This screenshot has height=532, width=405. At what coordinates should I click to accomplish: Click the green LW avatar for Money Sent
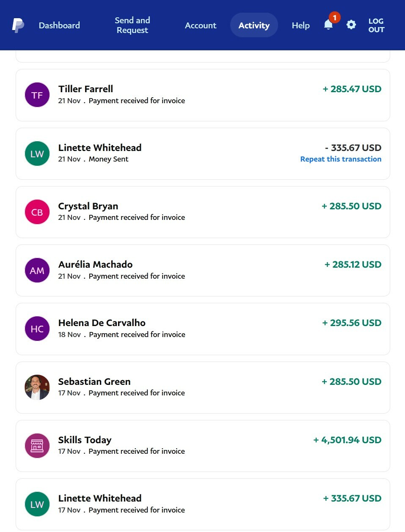pyautogui.click(x=37, y=154)
